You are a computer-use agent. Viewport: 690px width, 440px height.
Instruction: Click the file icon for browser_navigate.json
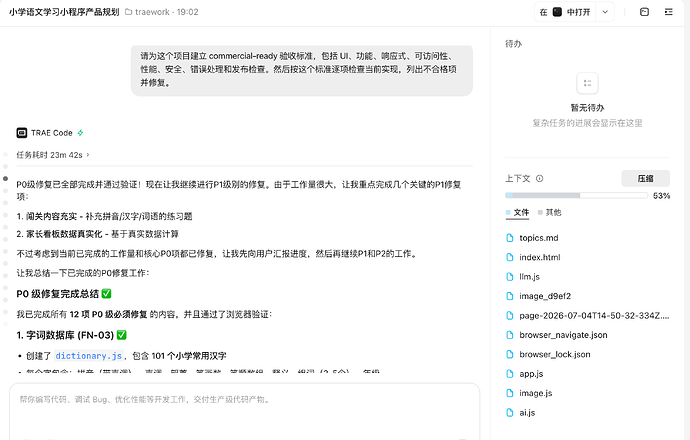(x=510, y=335)
